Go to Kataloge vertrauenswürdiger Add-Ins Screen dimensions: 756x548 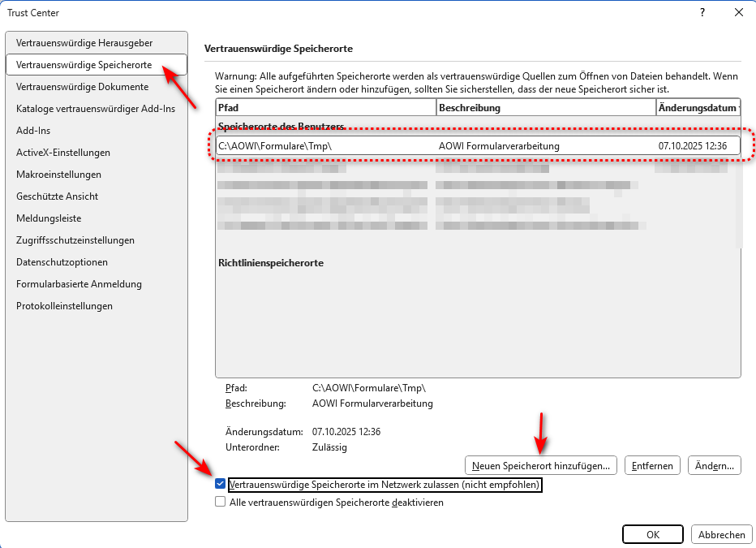point(96,108)
